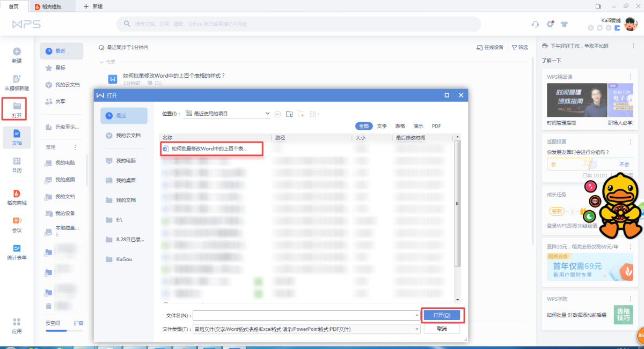Open settings via the gear icon
644x349 pixels.
[550, 24]
